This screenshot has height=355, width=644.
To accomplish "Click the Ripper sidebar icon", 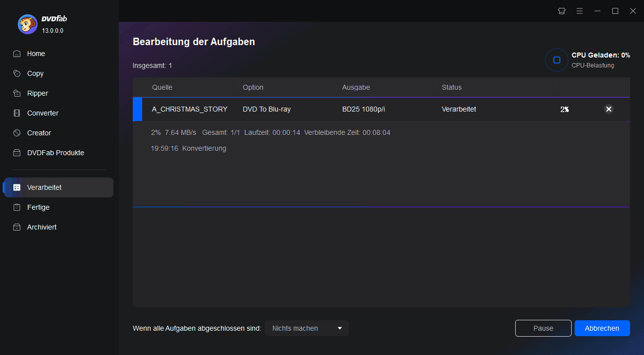I will click(17, 93).
